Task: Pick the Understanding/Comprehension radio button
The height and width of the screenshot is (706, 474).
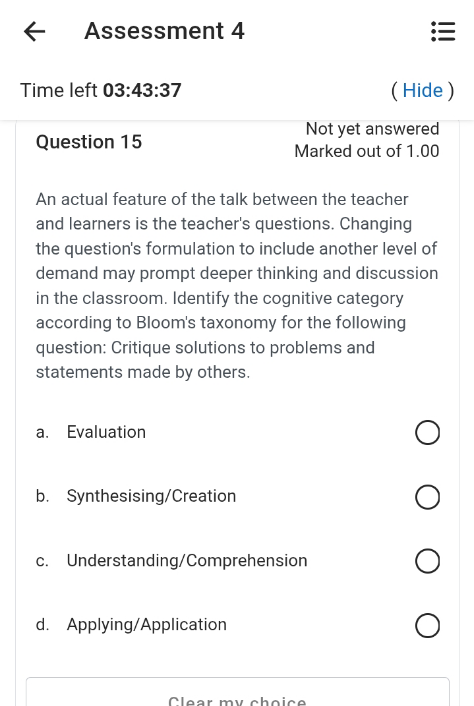Action: (x=427, y=561)
